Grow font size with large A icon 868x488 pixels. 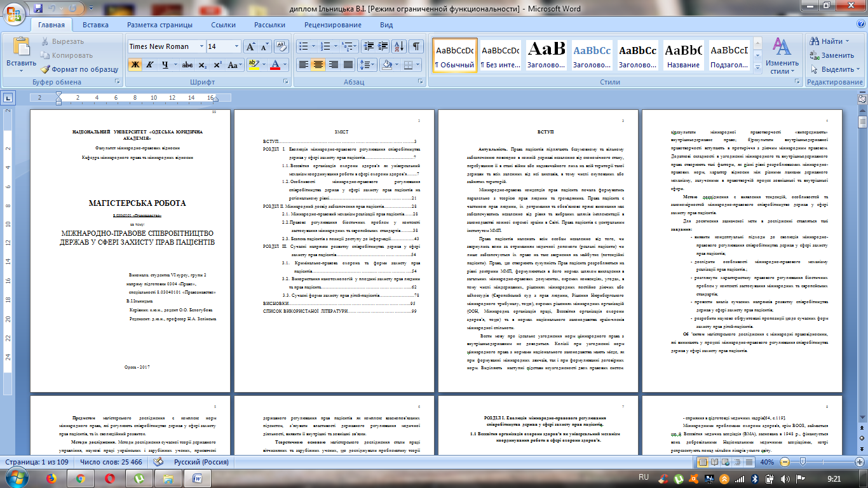pyautogui.click(x=250, y=46)
